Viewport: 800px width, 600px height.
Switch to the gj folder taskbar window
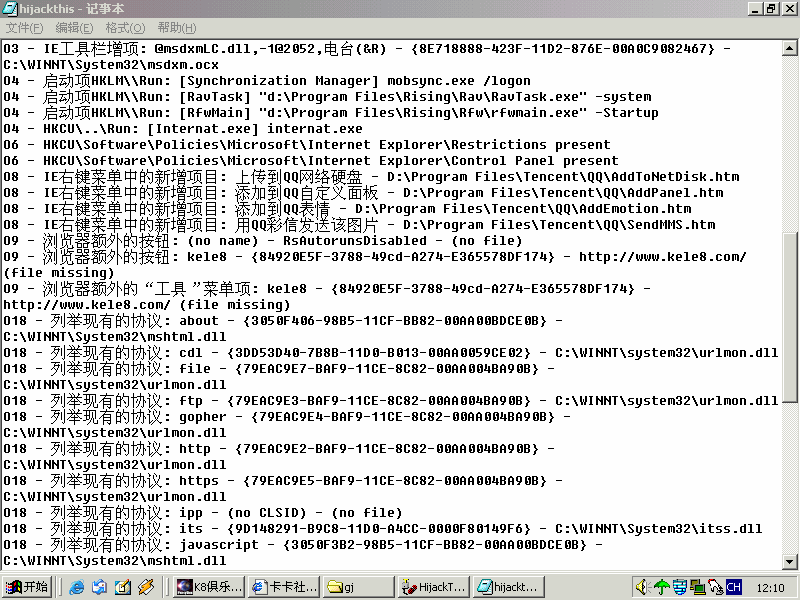pyautogui.click(x=359, y=587)
